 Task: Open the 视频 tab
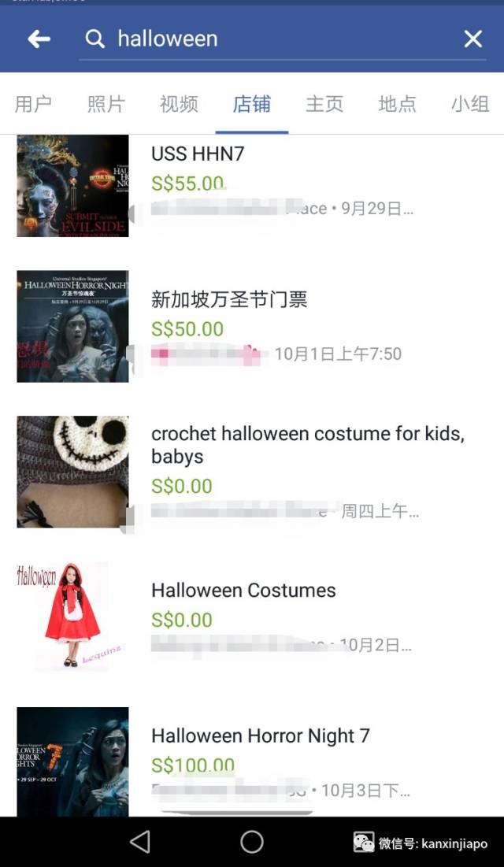(x=179, y=104)
